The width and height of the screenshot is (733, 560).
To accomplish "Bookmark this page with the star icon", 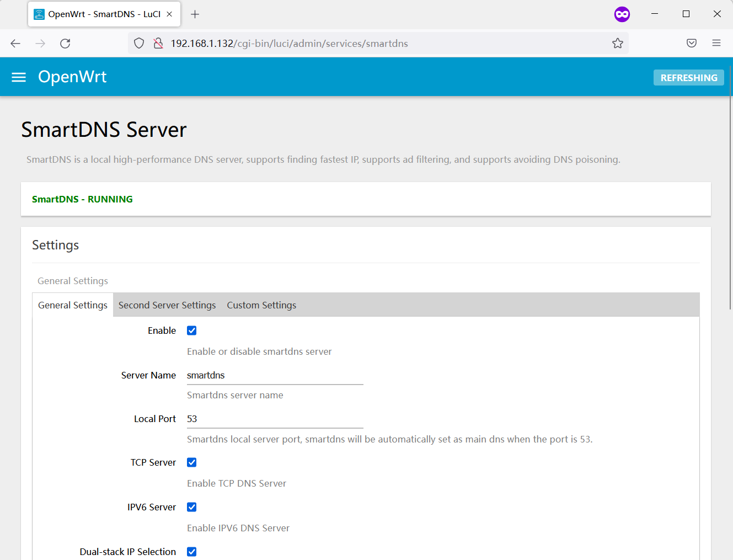I will click(x=618, y=44).
